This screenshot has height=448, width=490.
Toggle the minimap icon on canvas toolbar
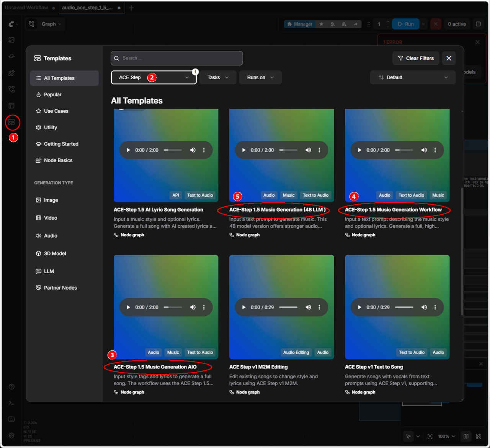point(466,436)
